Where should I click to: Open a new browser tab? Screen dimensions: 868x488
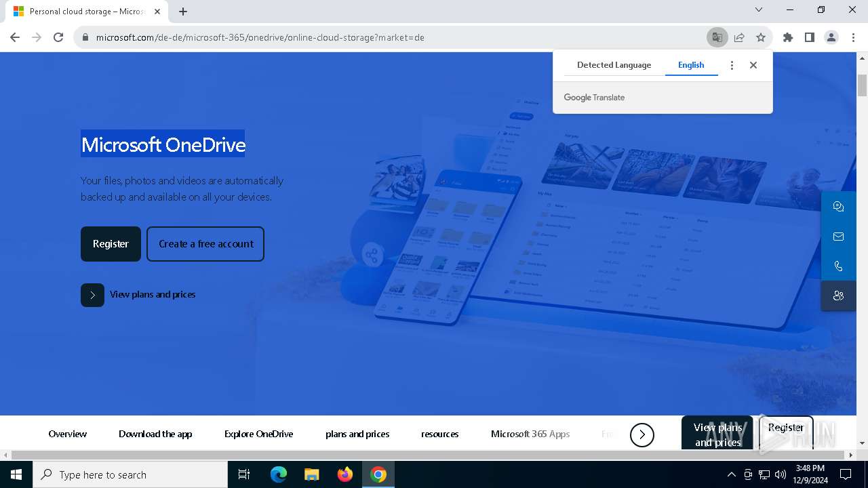click(183, 12)
